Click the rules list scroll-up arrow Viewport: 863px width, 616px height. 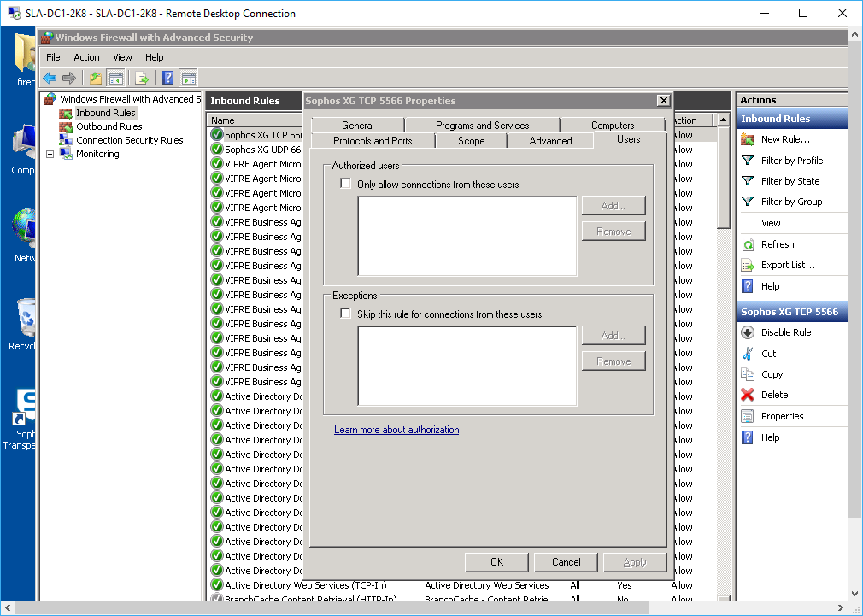[723, 120]
